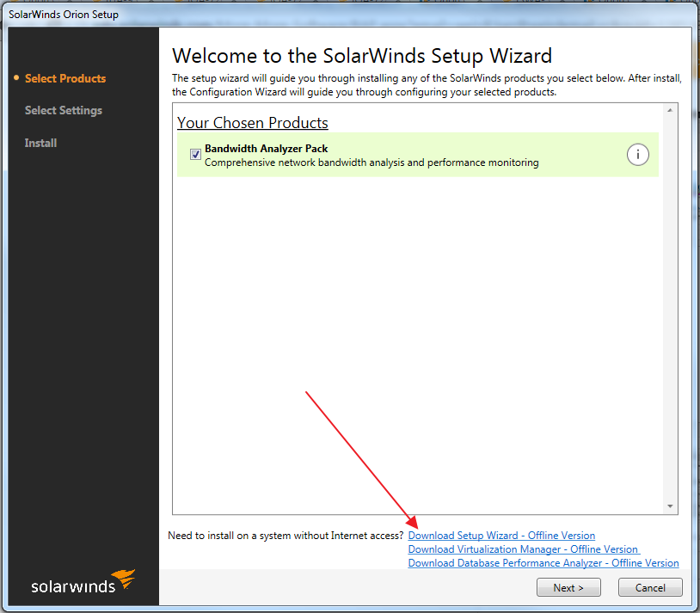Viewport: 700px width, 613px height.
Task: Uncheck the Bandwidth Analyzer Pack checkbox
Action: [195, 155]
